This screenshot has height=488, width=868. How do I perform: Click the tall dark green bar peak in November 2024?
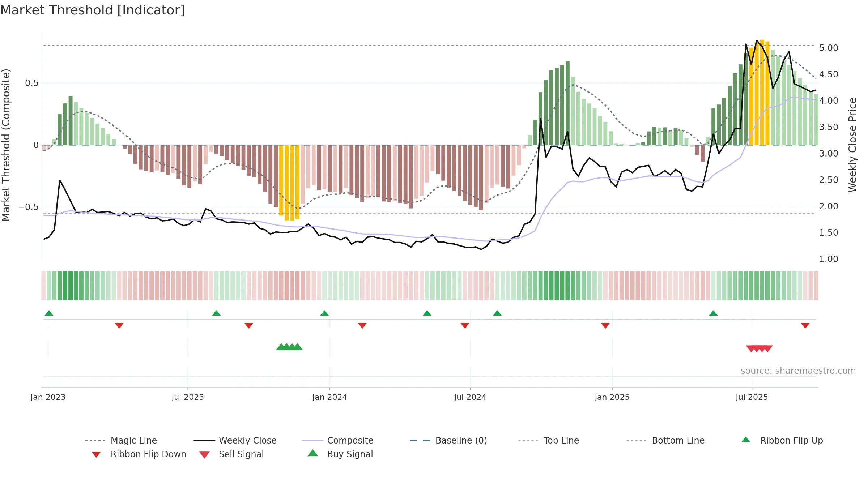568,103
